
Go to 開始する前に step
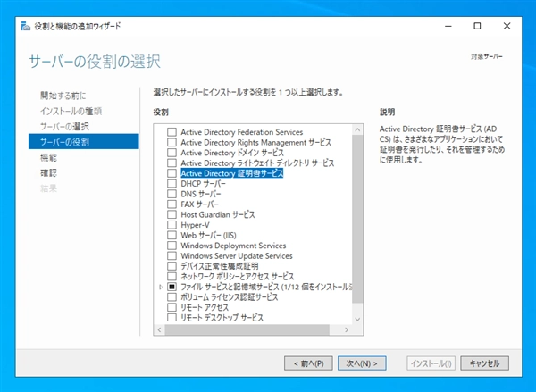[63, 96]
